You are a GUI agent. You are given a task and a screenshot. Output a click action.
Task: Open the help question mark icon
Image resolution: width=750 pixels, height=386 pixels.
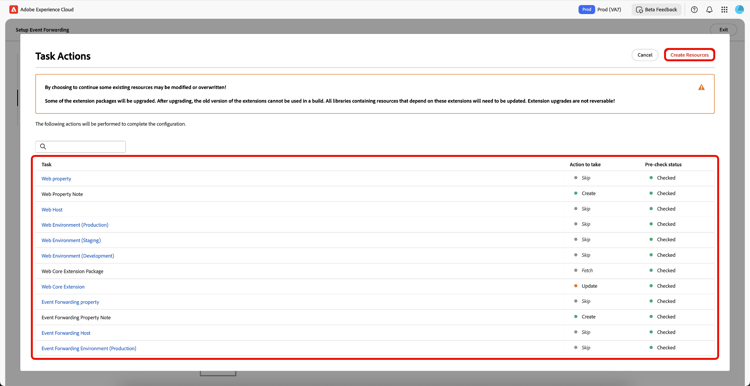click(695, 10)
